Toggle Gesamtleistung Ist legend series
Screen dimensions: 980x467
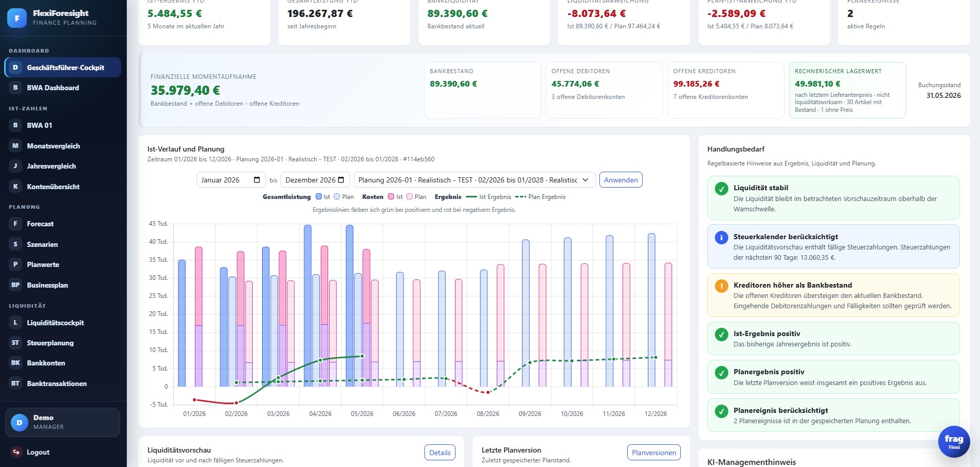click(x=323, y=197)
